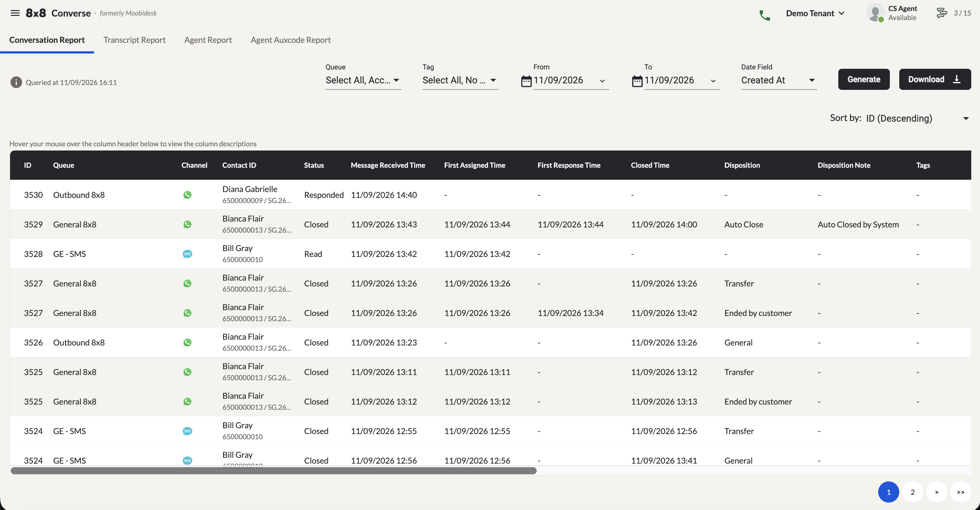
Task: Click the Closed Time column header
Action: 650,165
